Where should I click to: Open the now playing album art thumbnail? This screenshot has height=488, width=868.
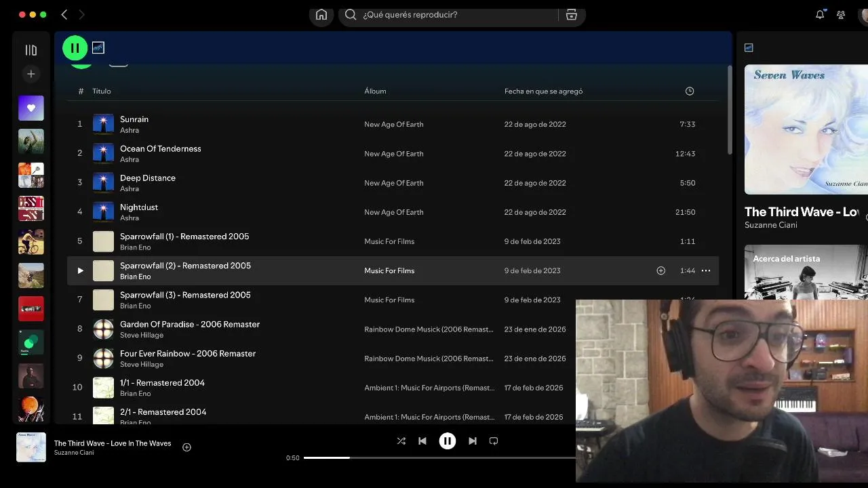point(31,447)
